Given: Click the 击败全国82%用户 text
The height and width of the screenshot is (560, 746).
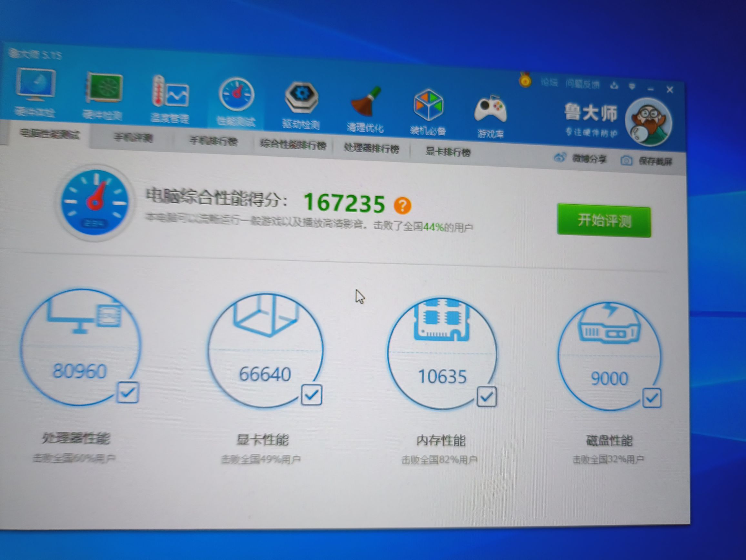Looking at the screenshot, I should tap(439, 460).
